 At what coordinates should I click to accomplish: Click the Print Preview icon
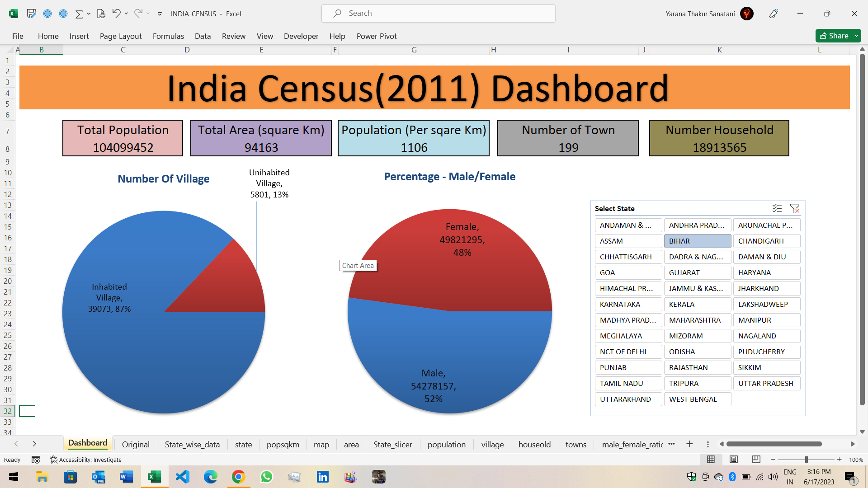[101, 14]
